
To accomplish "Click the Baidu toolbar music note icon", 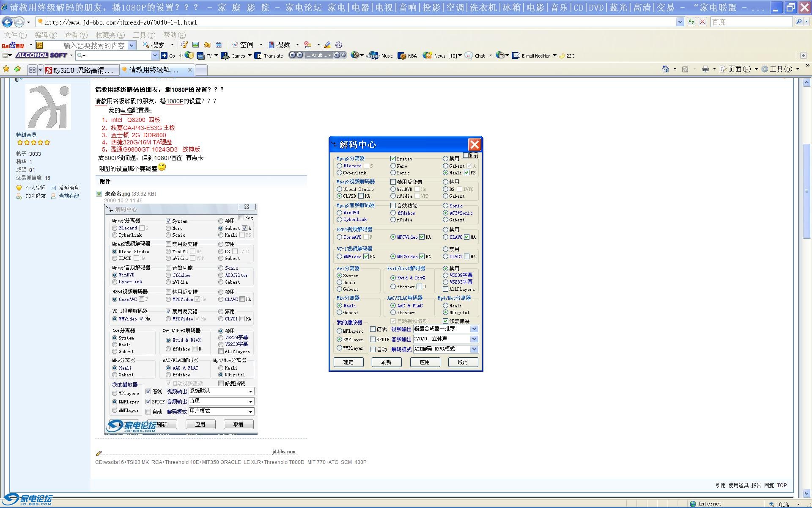I will point(184,45).
